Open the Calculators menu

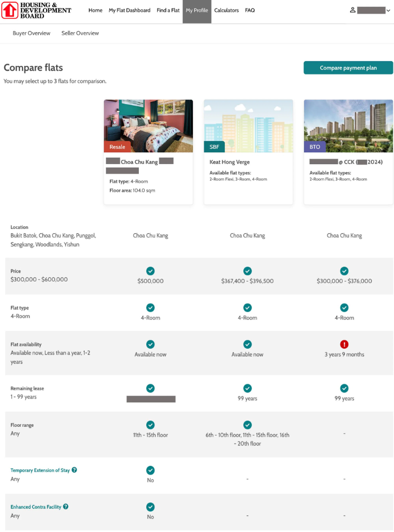(x=226, y=10)
